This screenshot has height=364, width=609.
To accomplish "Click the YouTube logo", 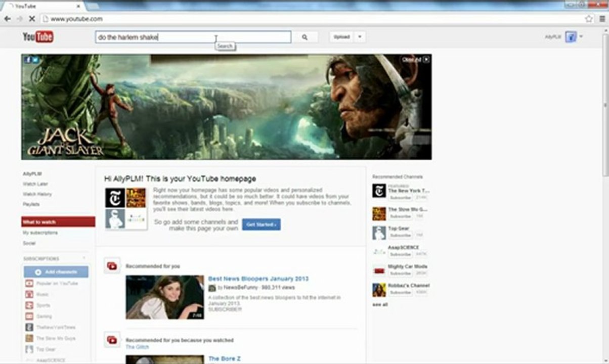I will coord(38,37).
